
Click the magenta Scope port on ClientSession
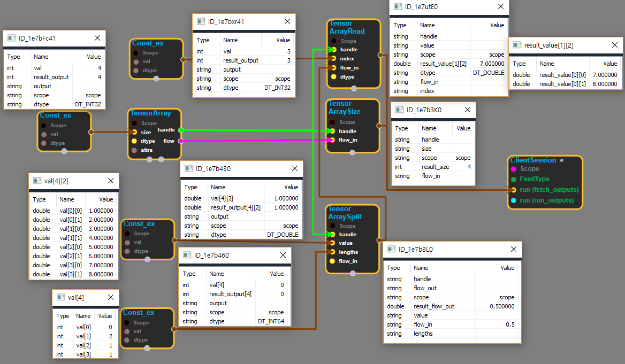pos(514,169)
